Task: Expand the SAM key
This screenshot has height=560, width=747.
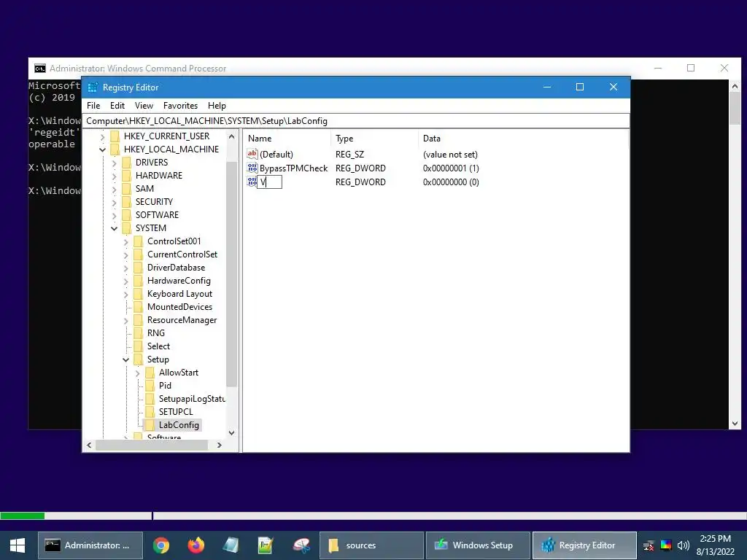Action: coord(115,189)
